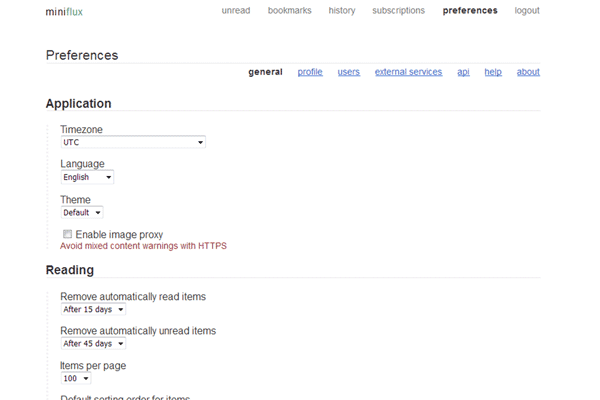600x400 pixels.
Task: Open the unread items page
Action: tap(236, 11)
